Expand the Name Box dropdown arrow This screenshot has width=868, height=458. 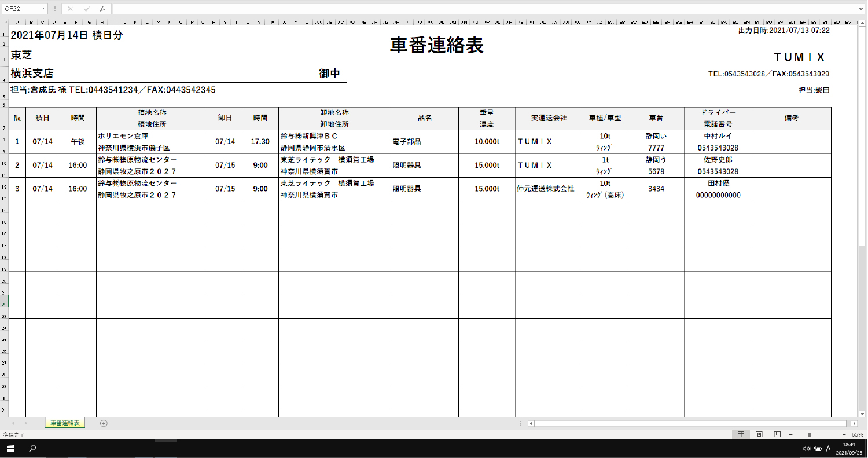[x=43, y=9]
